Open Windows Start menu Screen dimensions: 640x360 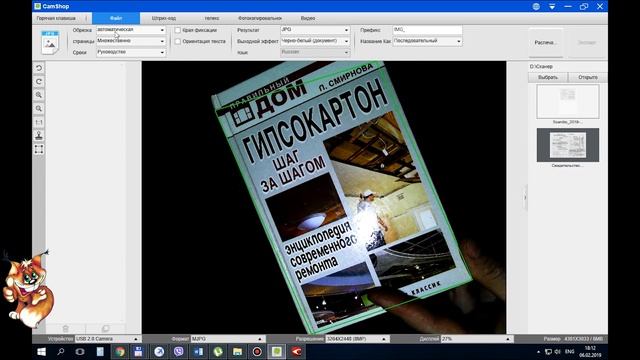pos(41,351)
